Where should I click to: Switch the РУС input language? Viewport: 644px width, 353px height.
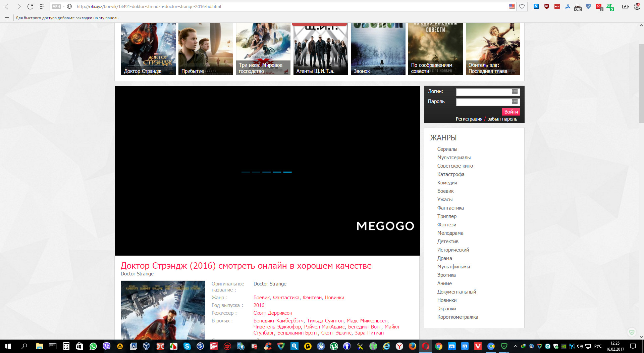(x=598, y=346)
